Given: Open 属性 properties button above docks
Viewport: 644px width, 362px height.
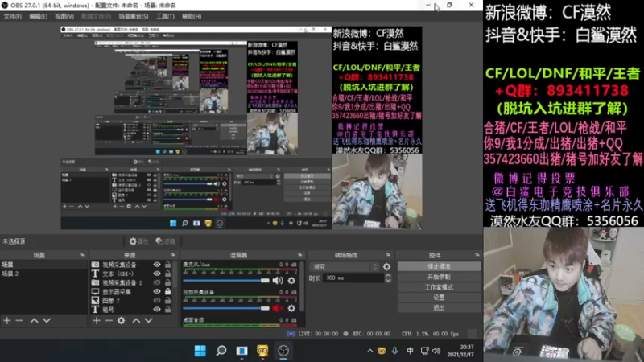Looking at the screenshot, I should point(138,241).
